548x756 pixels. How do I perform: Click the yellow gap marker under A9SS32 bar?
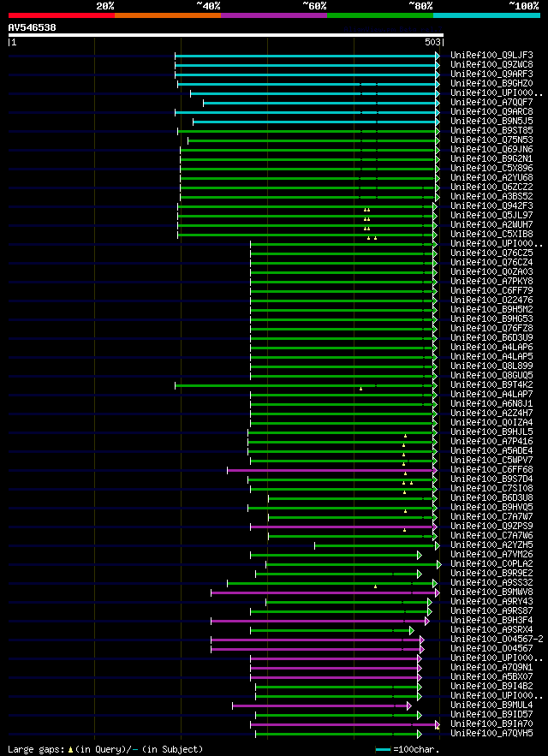[x=375, y=586]
